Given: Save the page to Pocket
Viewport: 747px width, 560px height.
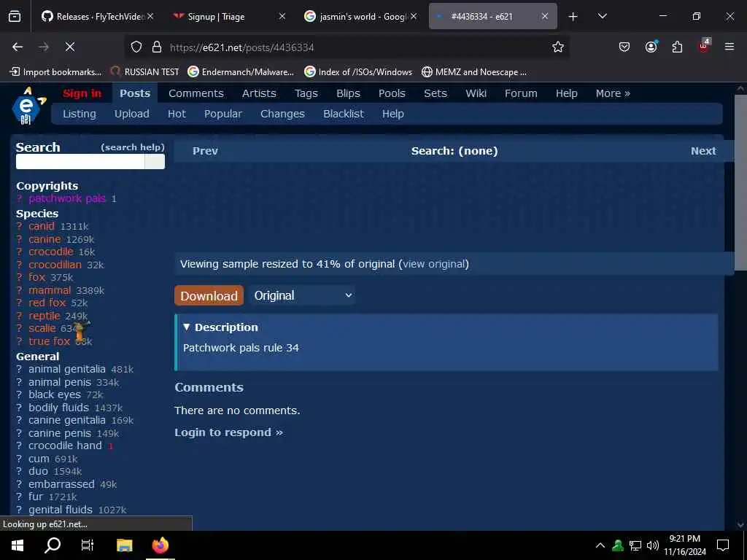Looking at the screenshot, I should pyautogui.click(x=624, y=47).
